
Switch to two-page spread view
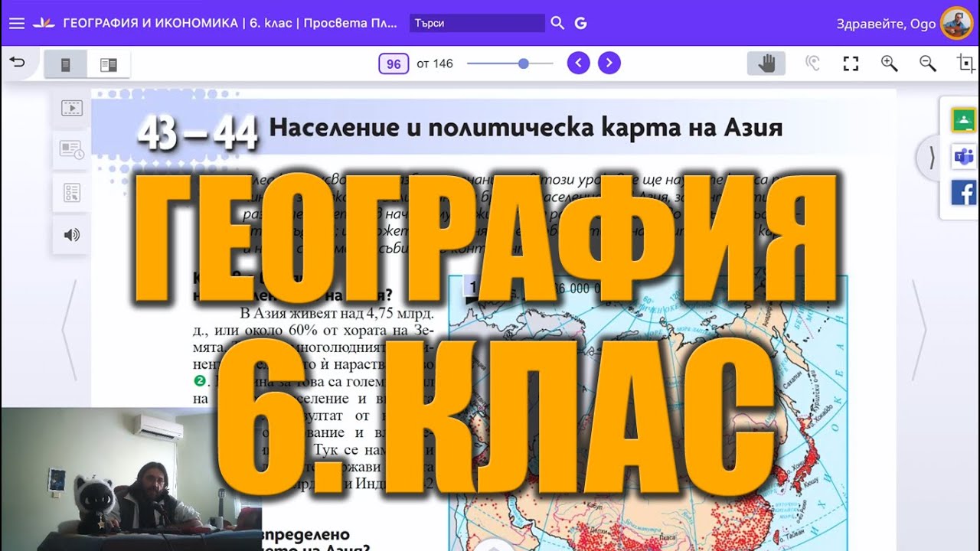pyautogui.click(x=109, y=64)
